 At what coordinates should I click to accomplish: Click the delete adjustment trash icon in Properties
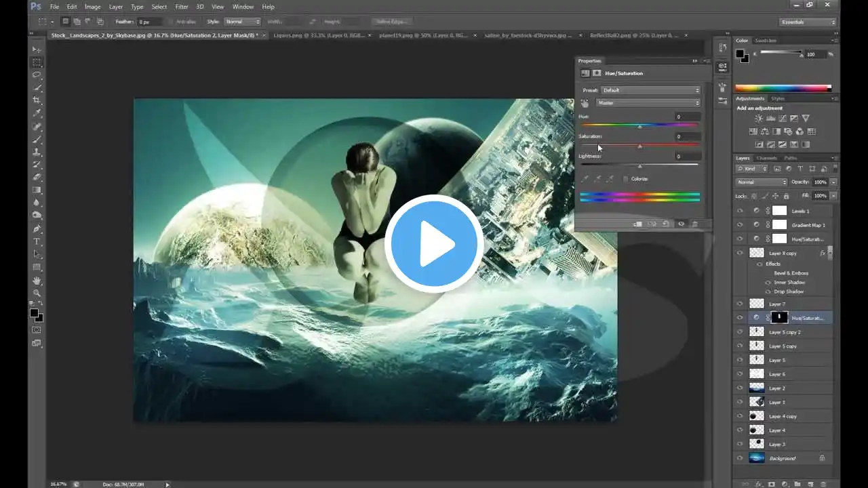tap(694, 224)
